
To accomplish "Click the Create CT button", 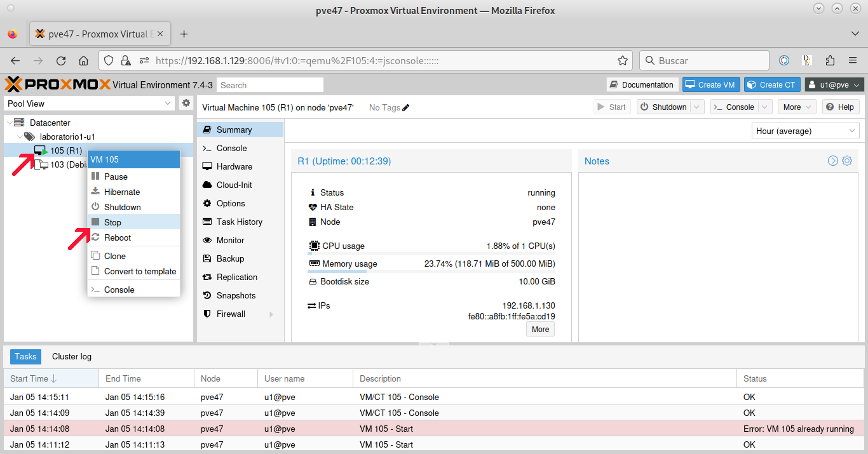I will pos(771,84).
